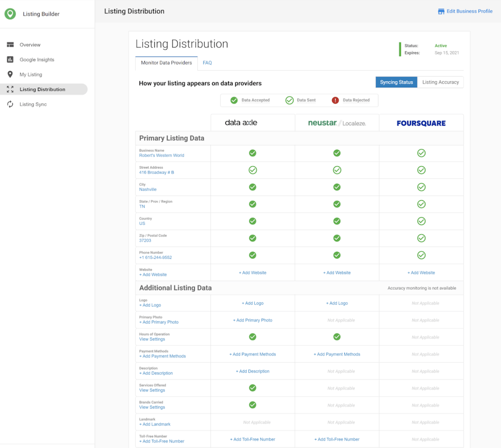This screenshot has height=448, width=501.
Task: Click Services Offered check under data axle
Action: coord(253,388)
